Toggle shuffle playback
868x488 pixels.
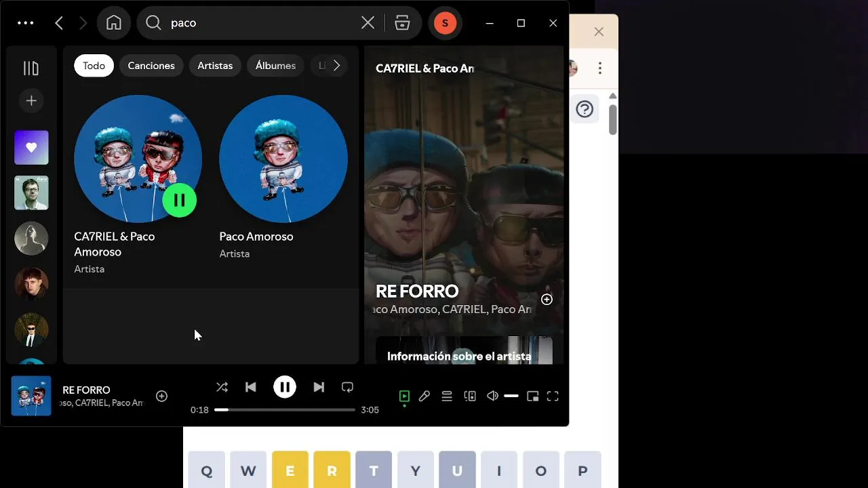222,387
